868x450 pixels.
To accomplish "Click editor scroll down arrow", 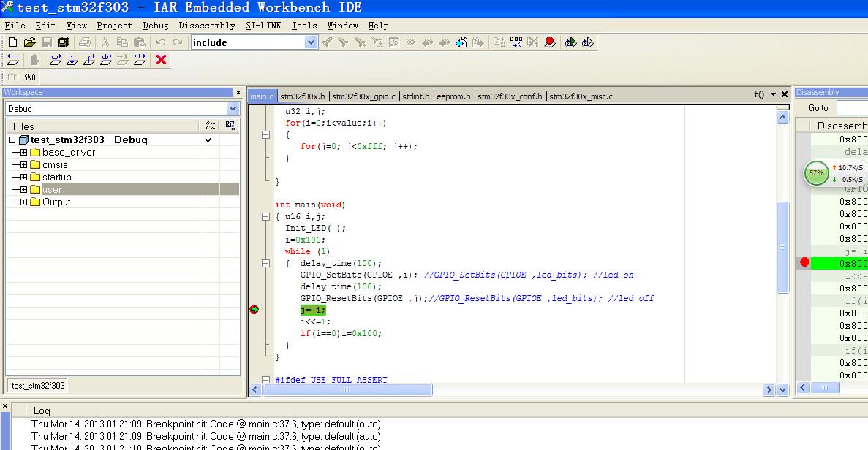I will (x=782, y=390).
